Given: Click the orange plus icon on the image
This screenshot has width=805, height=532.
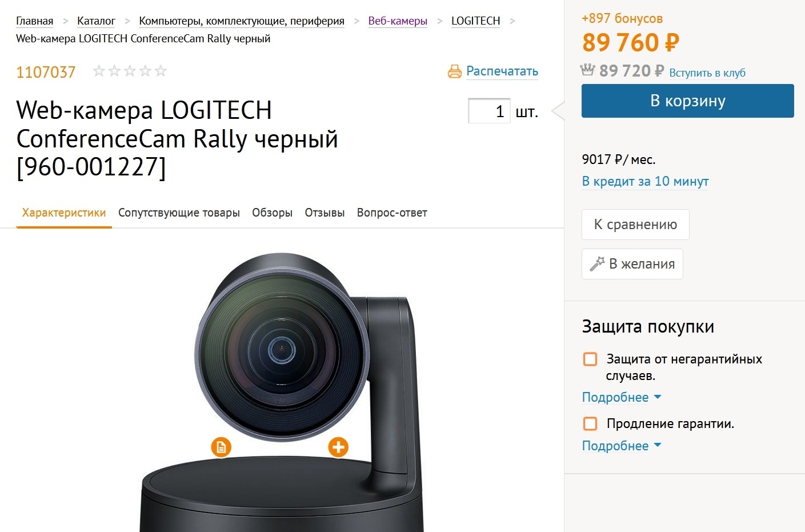Looking at the screenshot, I should [x=338, y=447].
